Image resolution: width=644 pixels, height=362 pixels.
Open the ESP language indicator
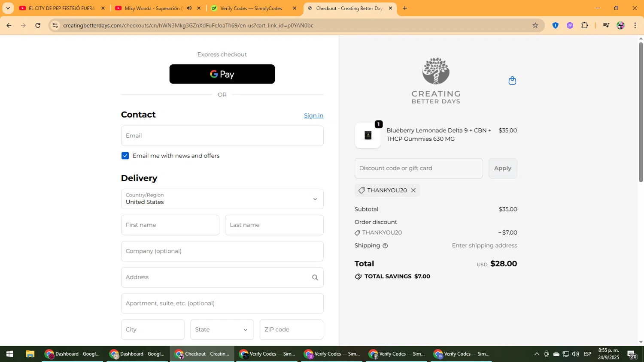[587, 354]
